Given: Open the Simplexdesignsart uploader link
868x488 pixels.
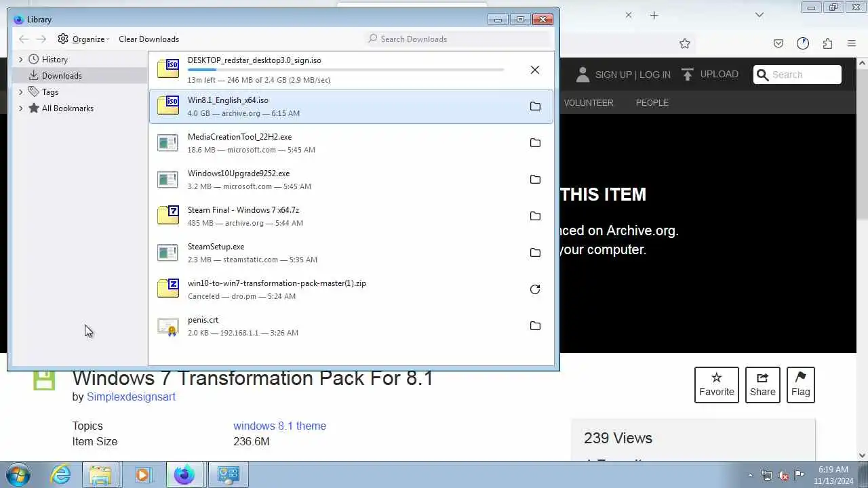Looking at the screenshot, I should (131, 397).
